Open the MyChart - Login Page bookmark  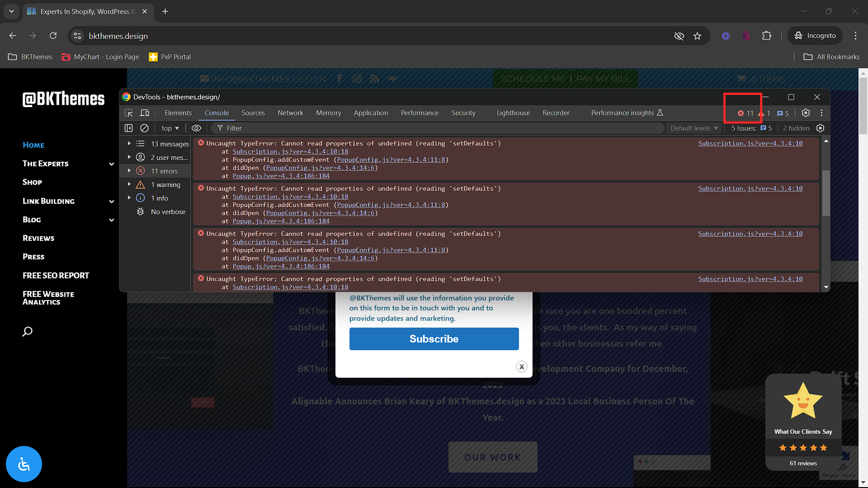pyautogui.click(x=100, y=57)
